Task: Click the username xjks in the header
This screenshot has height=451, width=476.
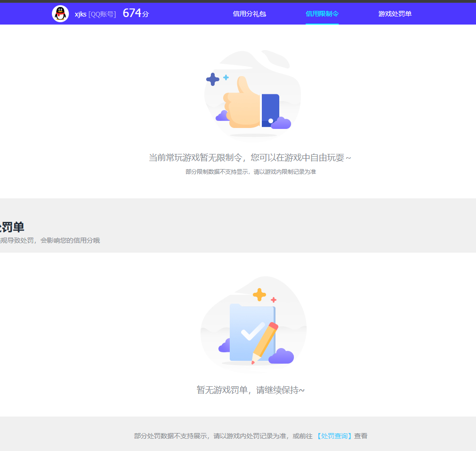Action: point(80,13)
